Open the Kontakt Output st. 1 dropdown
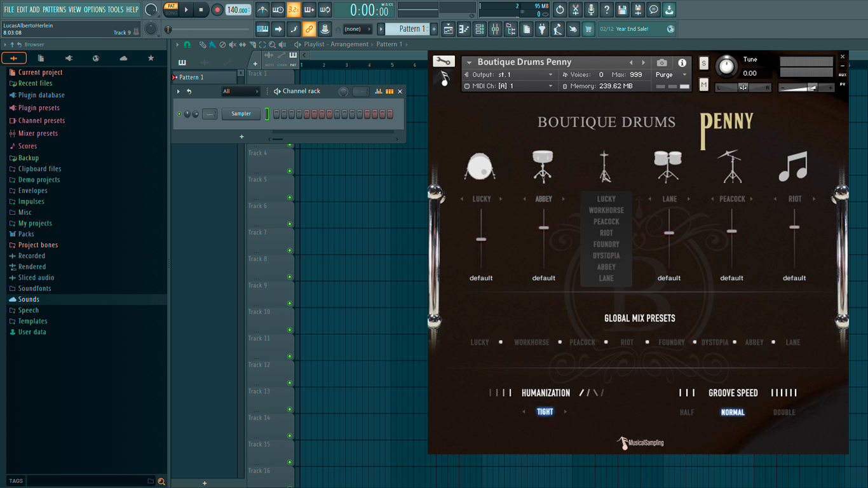 509,74
